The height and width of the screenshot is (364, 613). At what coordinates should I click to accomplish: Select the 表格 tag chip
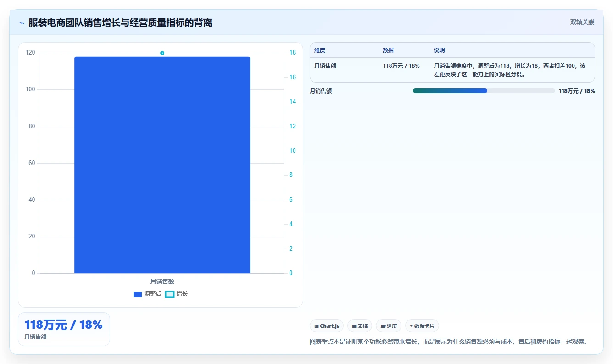[x=360, y=326]
